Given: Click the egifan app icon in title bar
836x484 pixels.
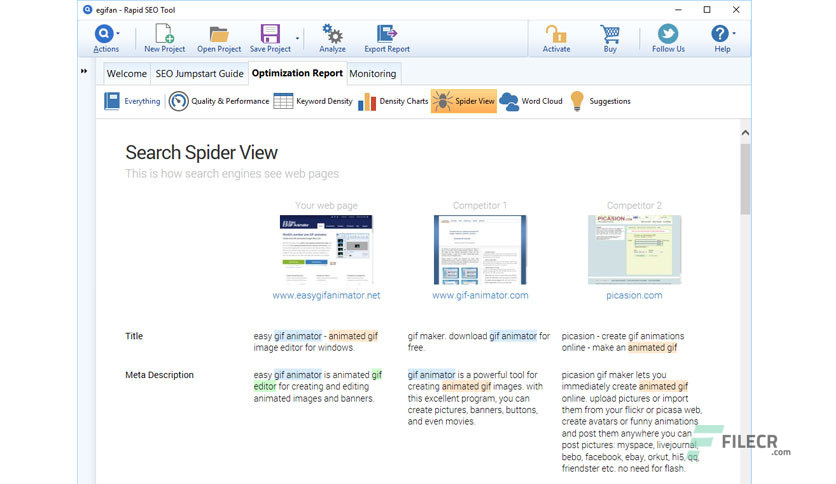Looking at the screenshot, I should 87,10.
